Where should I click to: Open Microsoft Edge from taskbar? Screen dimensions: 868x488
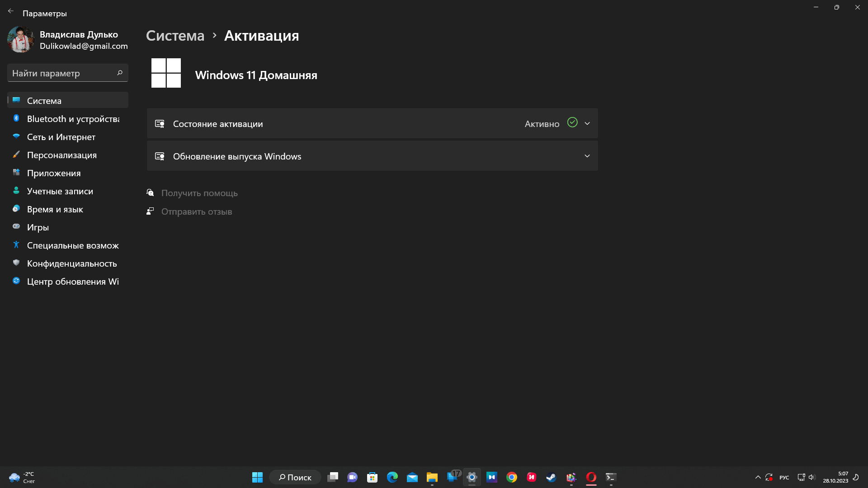pos(392,477)
